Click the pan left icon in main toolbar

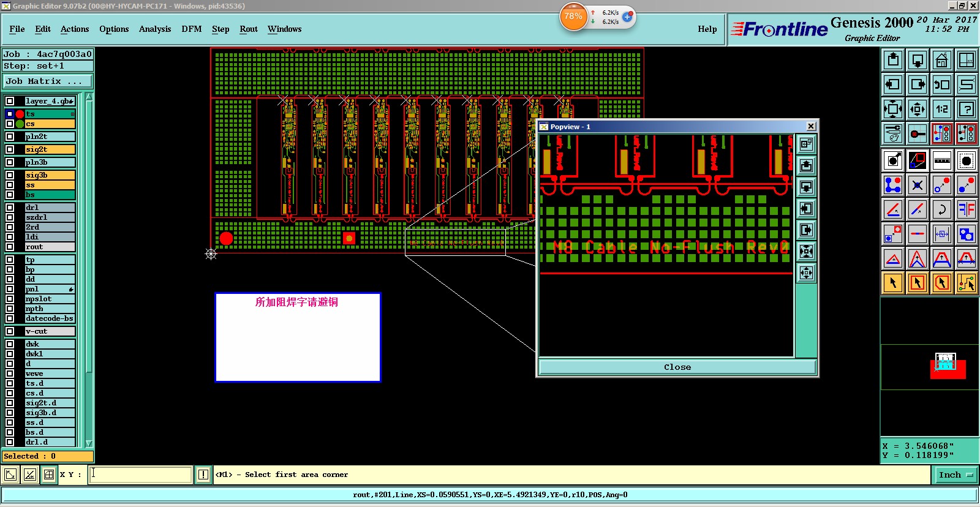(x=893, y=85)
